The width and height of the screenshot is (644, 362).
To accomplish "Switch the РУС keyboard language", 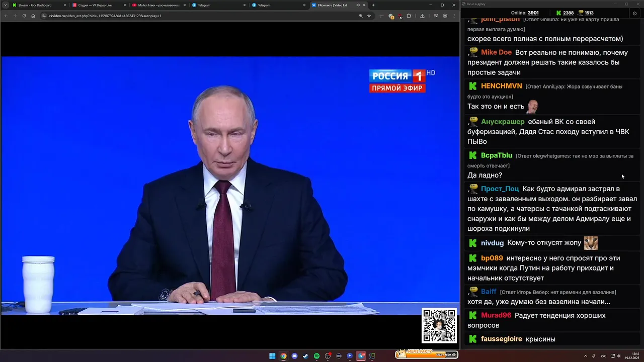I will pos(603,356).
